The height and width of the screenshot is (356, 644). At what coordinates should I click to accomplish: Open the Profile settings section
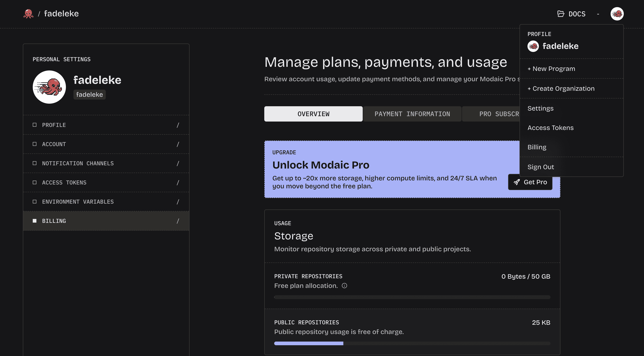(x=106, y=125)
